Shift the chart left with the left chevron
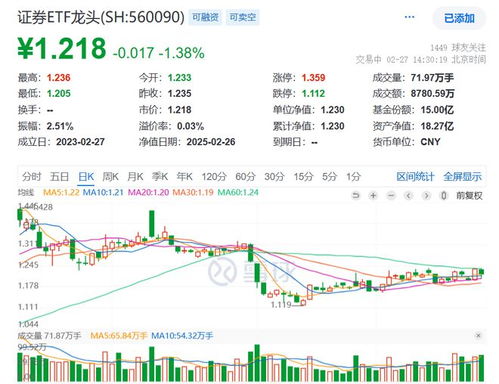This screenshot has width=499, height=384. [409, 196]
